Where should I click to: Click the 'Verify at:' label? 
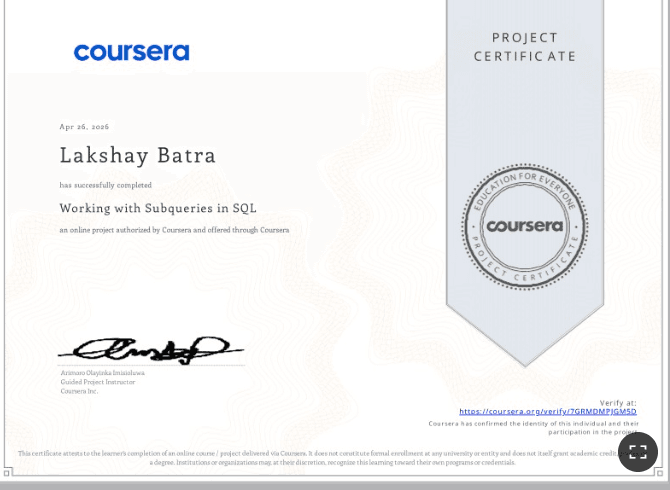618,402
